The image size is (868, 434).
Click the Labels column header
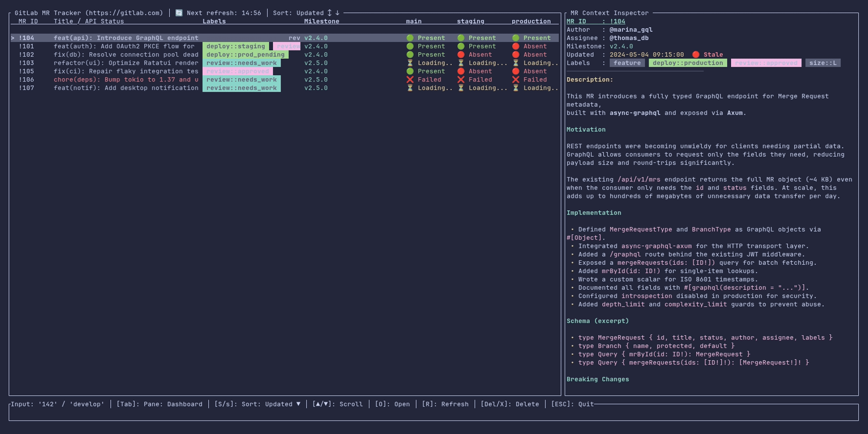(x=214, y=21)
